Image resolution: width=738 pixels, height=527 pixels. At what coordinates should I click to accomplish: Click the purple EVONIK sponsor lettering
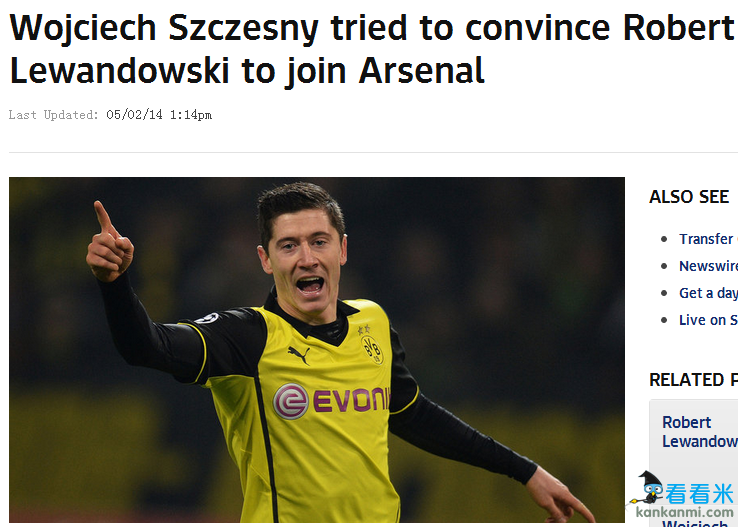352,399
